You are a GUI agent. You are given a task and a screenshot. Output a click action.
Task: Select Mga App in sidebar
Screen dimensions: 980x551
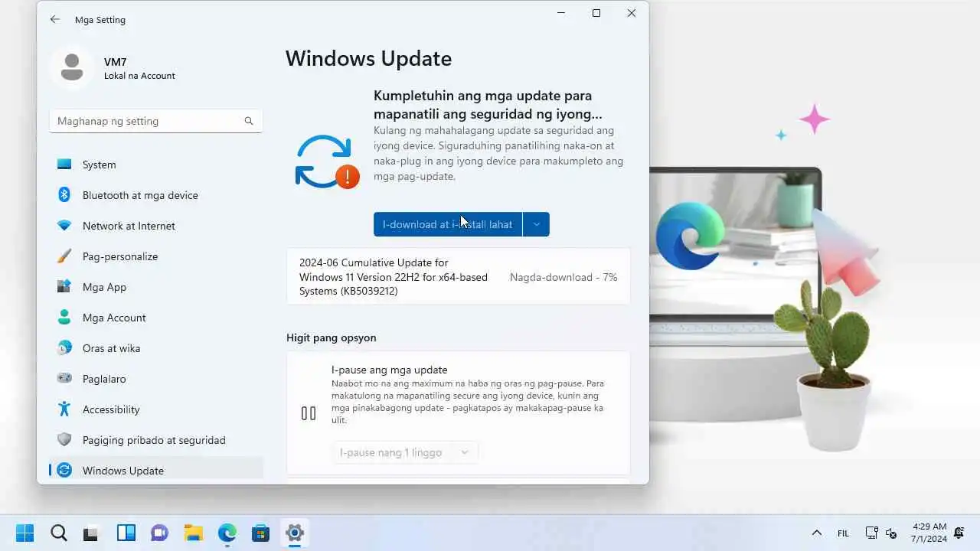coord(156,287)
